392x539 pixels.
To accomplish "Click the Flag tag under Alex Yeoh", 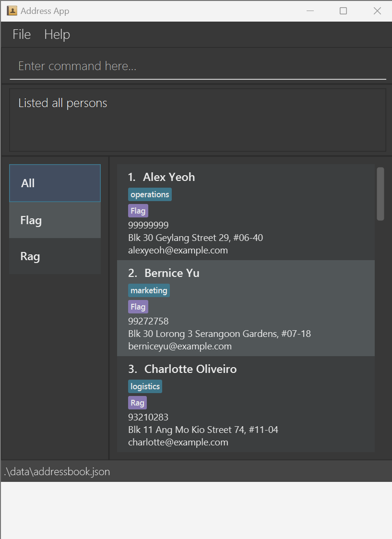I will click(x=138, y=211).
